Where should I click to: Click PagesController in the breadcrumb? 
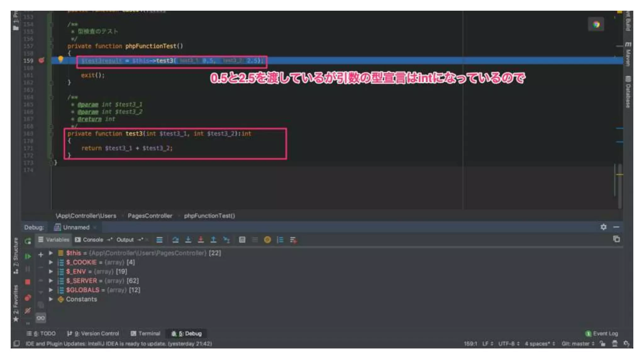(x=150, y=216)
